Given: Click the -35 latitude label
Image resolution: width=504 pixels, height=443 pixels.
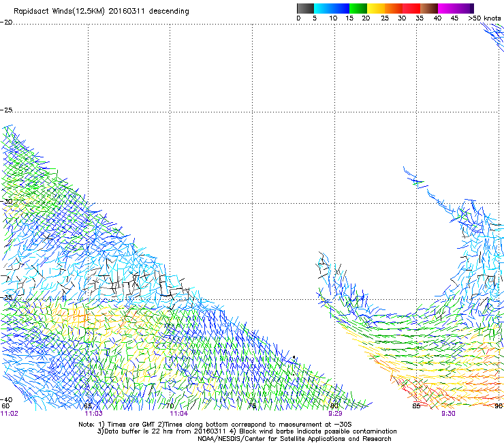Looking at the screenshot, I should tap(6, 297).
